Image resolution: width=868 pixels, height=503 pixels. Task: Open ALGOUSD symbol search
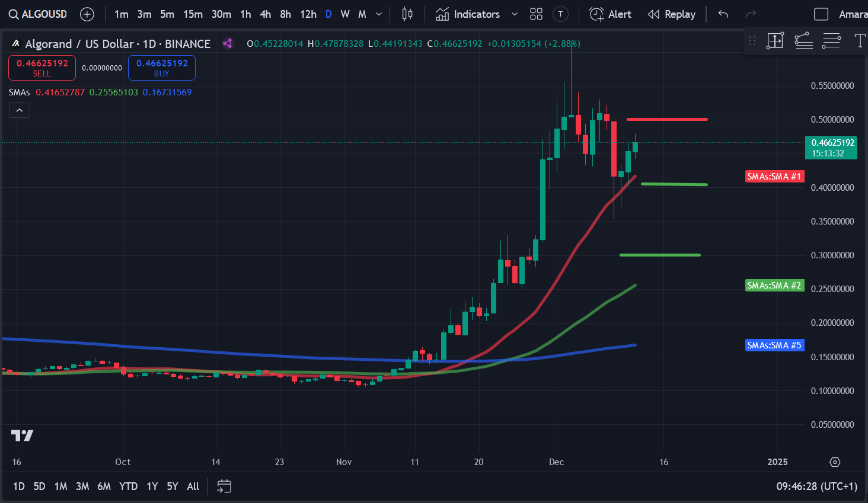pyautogui.click(x=37, y=14)
